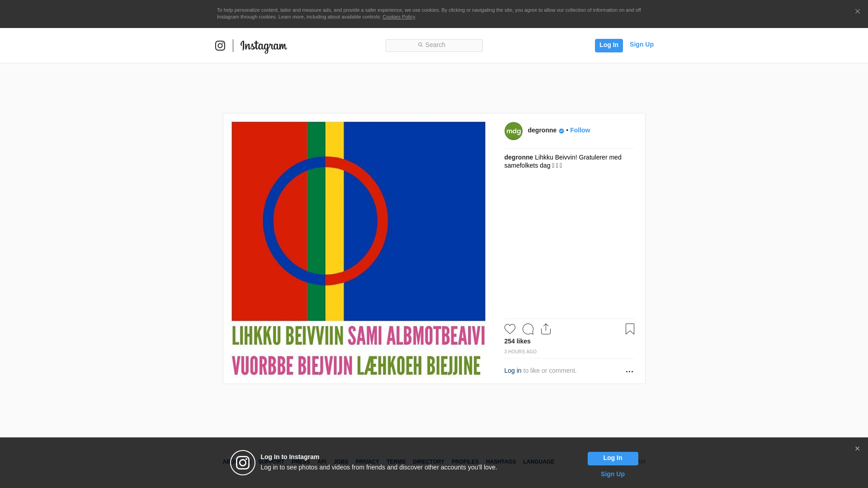Save post with bookmark icon
The image size is (868, 488).
click(x=630, y=329)
